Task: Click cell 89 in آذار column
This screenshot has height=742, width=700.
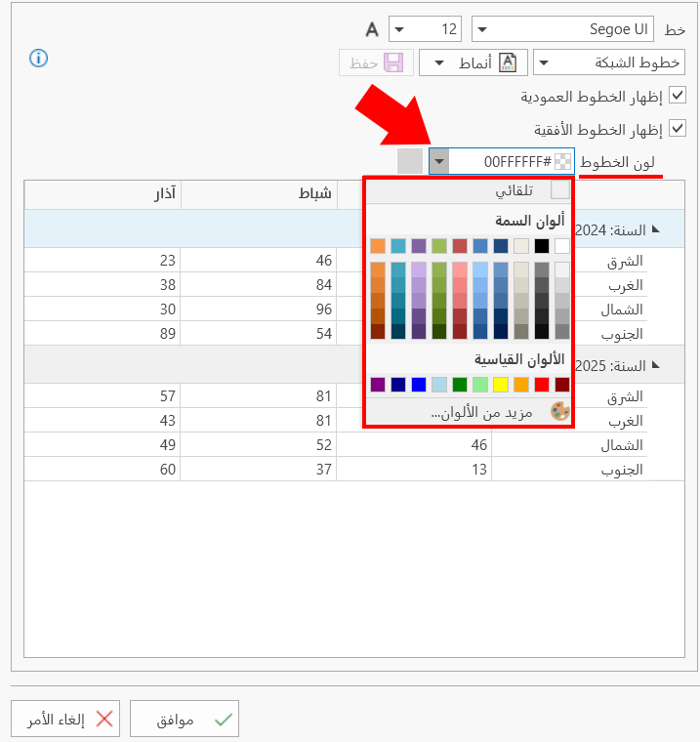Action: (103, 334)
